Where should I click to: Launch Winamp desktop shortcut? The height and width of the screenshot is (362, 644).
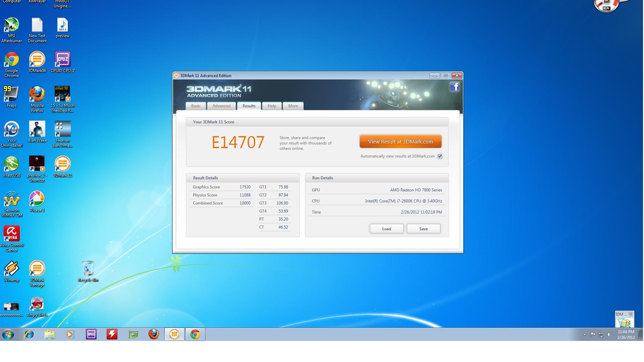[x=11, y=271]
